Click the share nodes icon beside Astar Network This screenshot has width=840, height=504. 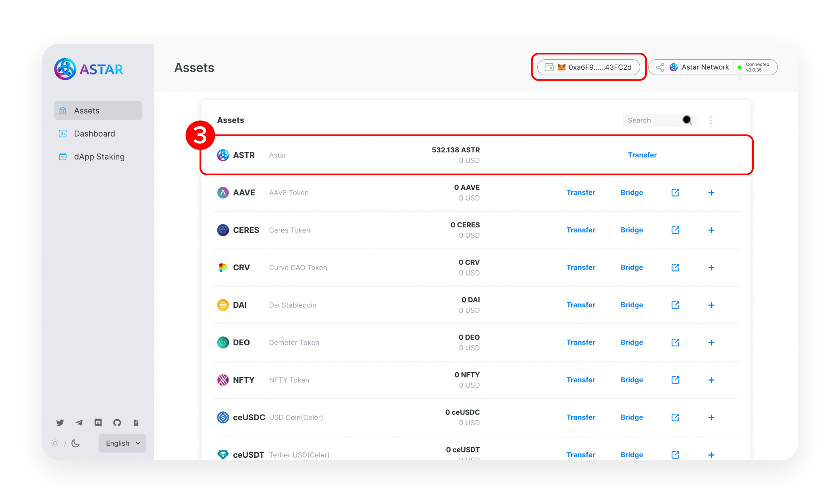coord(660,67)
